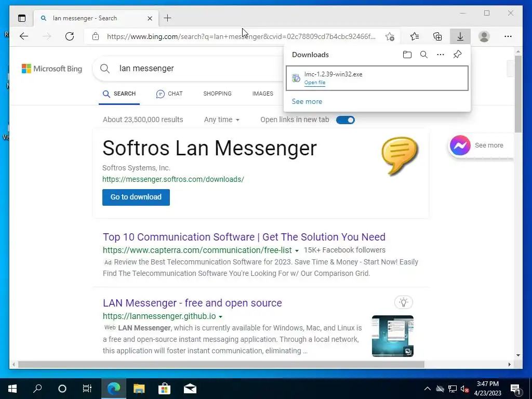The height and width of the screenshot is (399, 532).
Task: Switch to the IMAGES tab
Action: [262, 94]
